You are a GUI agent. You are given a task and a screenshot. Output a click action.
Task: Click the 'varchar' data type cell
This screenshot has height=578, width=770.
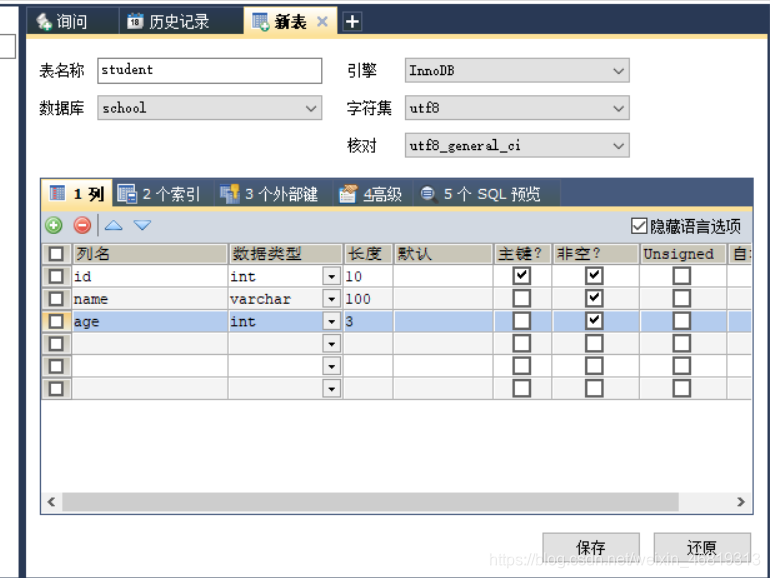tap(275, 299)
